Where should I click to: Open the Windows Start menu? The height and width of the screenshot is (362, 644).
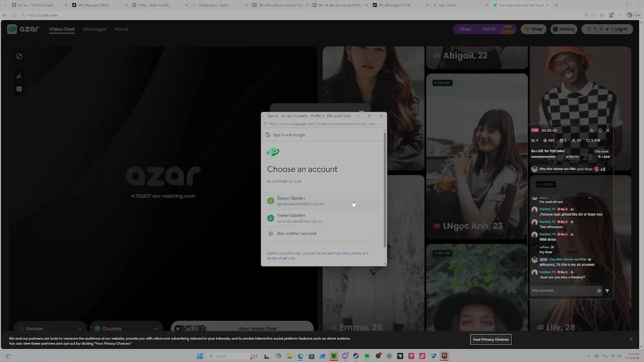200,356
